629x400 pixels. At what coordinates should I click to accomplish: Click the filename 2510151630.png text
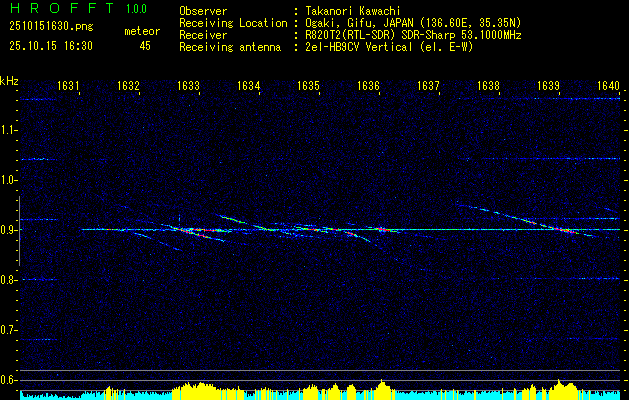51,27
